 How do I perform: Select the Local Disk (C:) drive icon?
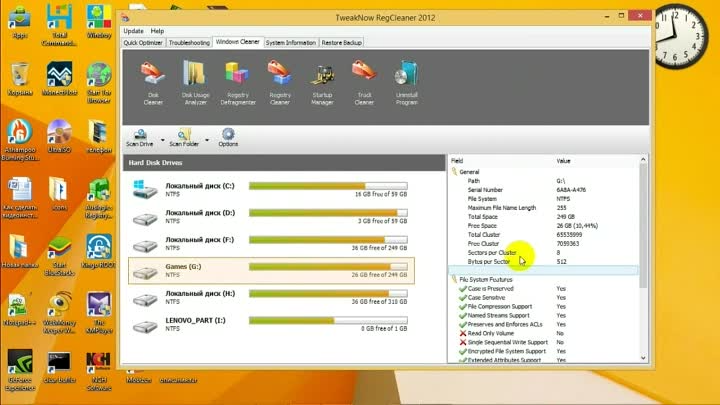tap(145, 190)
